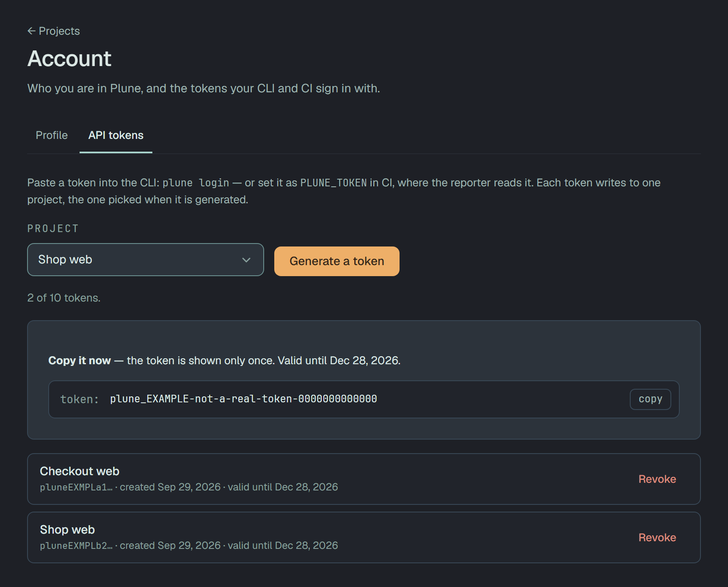728x587 pixels.
Task: Go back to Projects
Action: pos(54,31)
